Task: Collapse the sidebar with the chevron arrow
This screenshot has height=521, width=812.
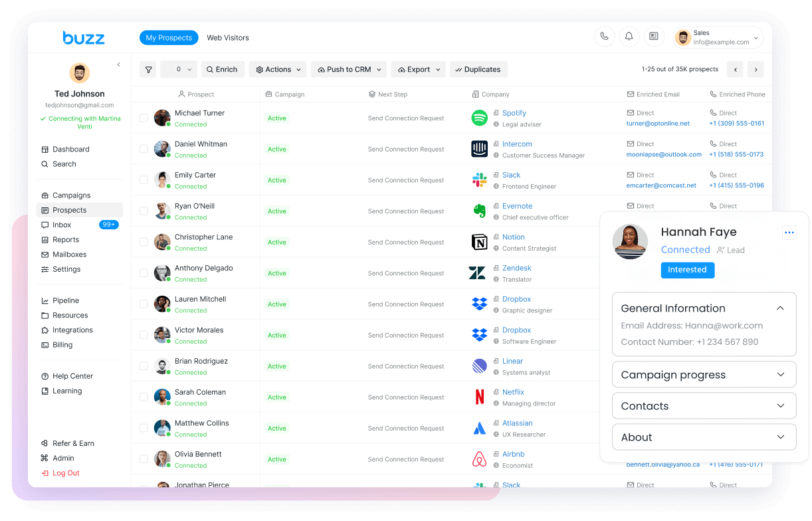Action: [x=118, y=64]
